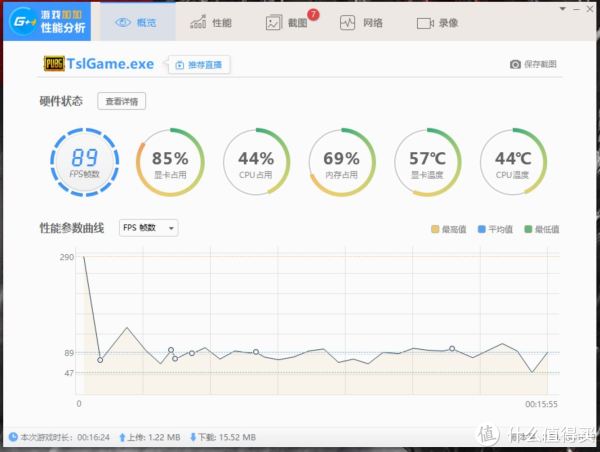The height and width of the screenshot is (452, 600).
Task: Click the G++ 性能分析 logo
Action: pos(47,21)
